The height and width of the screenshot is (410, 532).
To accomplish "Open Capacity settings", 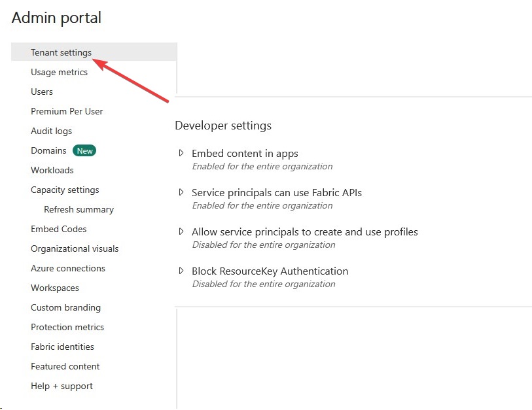I will (65, 190).
